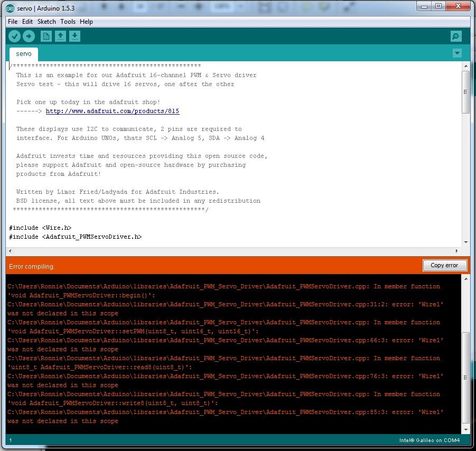Screen dimensions: 476x451
Task: Open the Help menu
Action: point(86,22)
